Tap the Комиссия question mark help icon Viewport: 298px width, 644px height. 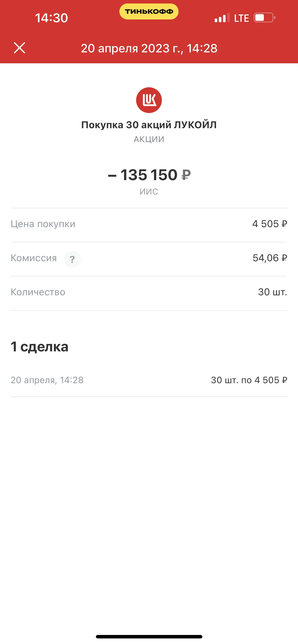click(x=72, y=259)
